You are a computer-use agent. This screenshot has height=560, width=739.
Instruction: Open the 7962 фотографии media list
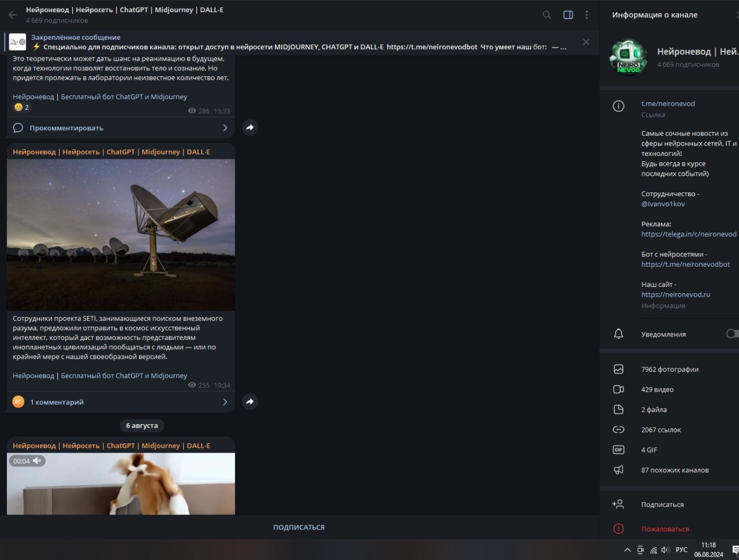(x=669, y=369)
